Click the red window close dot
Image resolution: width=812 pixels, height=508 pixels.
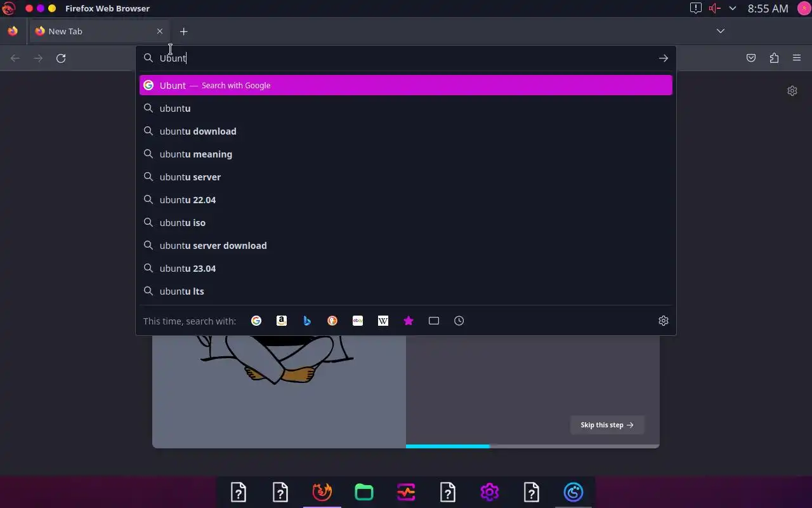point(29,8)
